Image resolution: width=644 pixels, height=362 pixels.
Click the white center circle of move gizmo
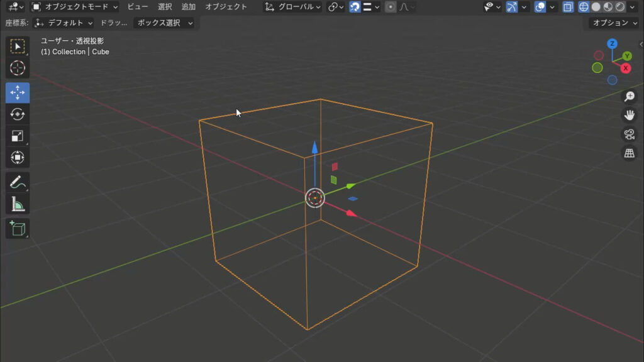(x=315, y=198)
